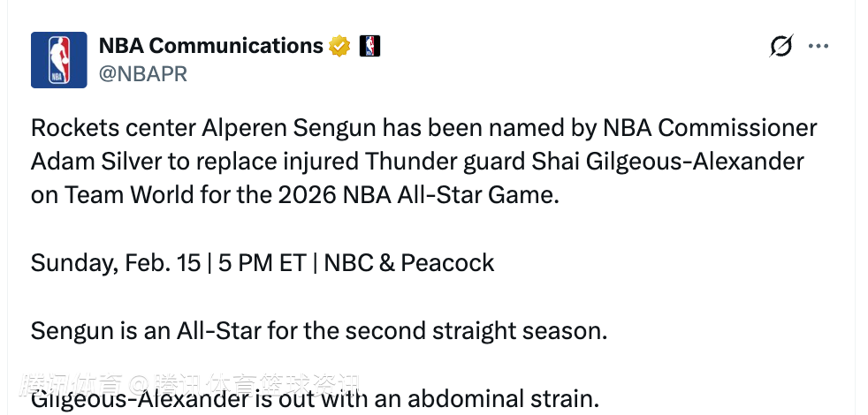The height and width of the screenshot is (415, 868).
Task: Click the "Sunday, Feb. 15" date text
Action: (116, 263)
